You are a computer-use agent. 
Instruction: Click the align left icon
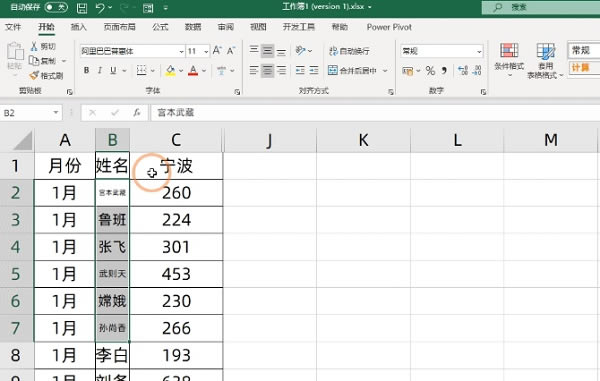point(254,70)
